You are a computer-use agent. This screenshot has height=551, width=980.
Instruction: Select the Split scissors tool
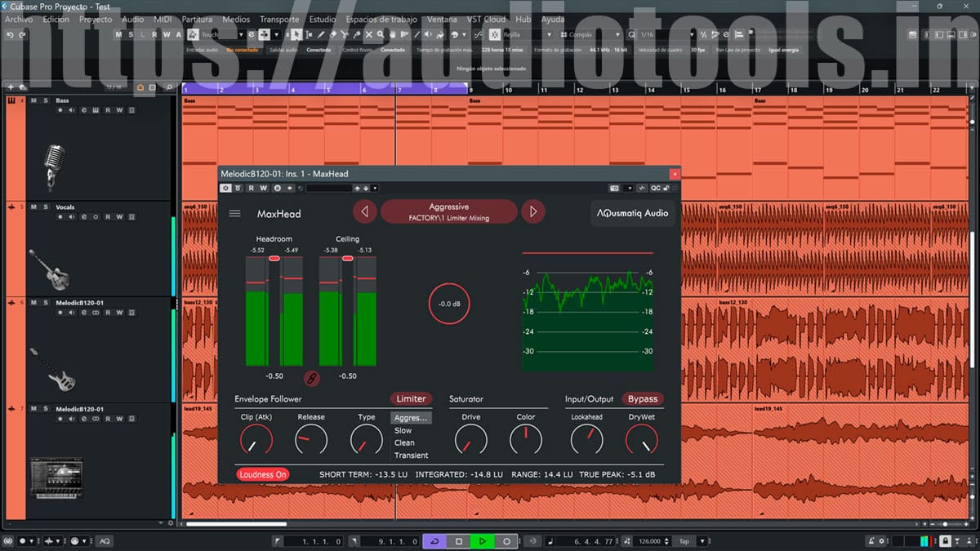(345, 35)
